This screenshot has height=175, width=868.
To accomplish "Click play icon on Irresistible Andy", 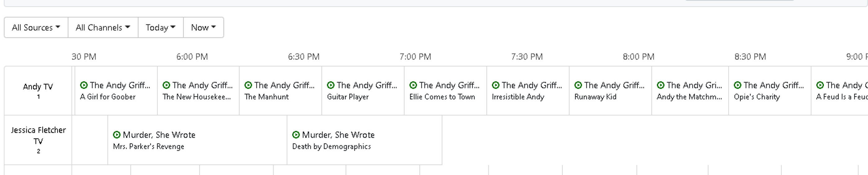I will click(x=496, y=85).
